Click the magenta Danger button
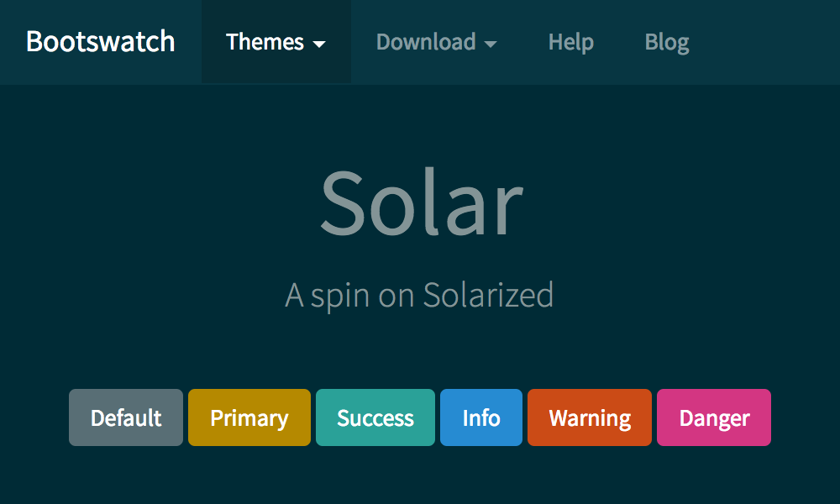The height and width of the screenshot is (504, 840). point(713,417)
